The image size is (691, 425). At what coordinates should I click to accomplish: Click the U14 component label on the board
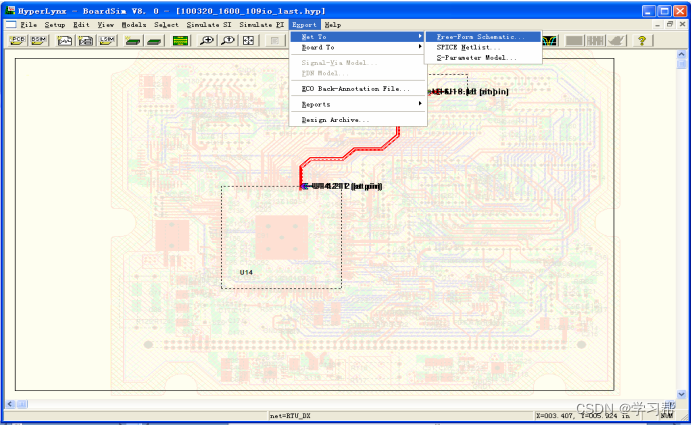[x=246, y=272]
